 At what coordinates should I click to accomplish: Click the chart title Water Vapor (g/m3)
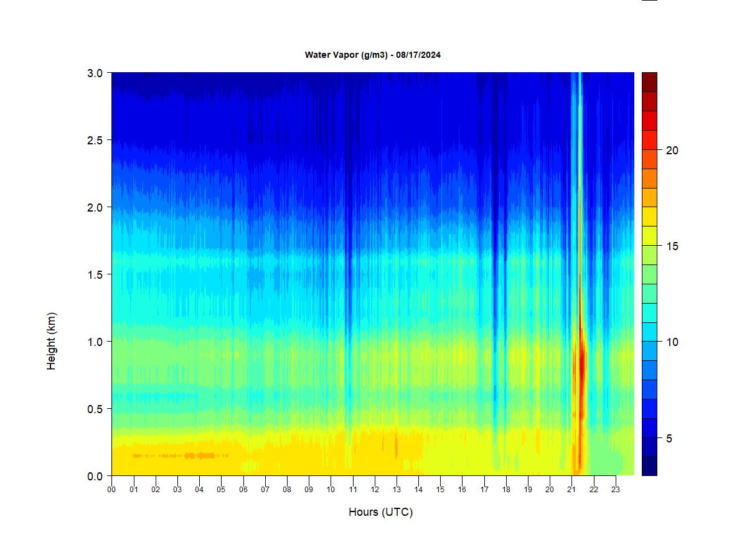pyautogui.click(x=372, y=55)
